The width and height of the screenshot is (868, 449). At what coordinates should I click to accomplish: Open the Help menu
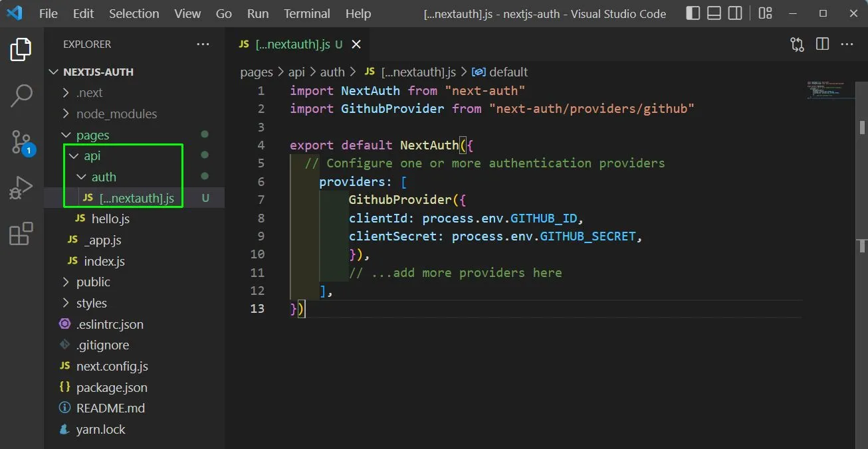coord(358,13)
